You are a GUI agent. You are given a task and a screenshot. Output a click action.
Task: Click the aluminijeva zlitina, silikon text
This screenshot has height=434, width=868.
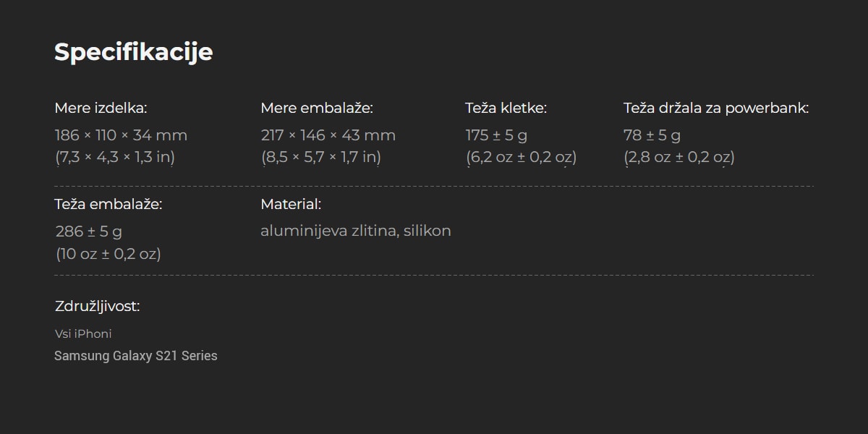(x=356, y=231)
